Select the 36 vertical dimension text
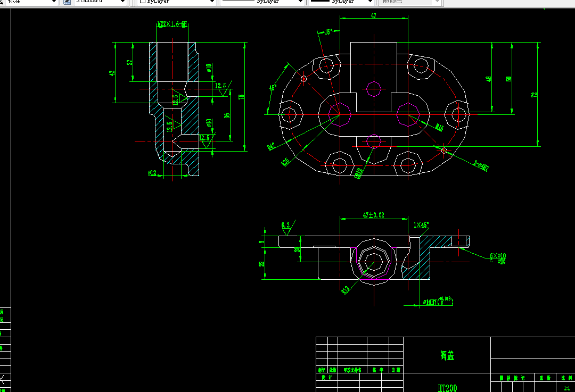Screen dimensions: 575x392 point(227,115)
